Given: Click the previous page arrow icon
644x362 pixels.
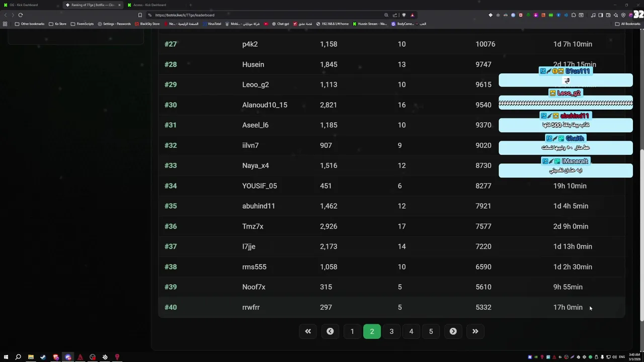Looking at the screenshot, I should click(x=330, y=331).
